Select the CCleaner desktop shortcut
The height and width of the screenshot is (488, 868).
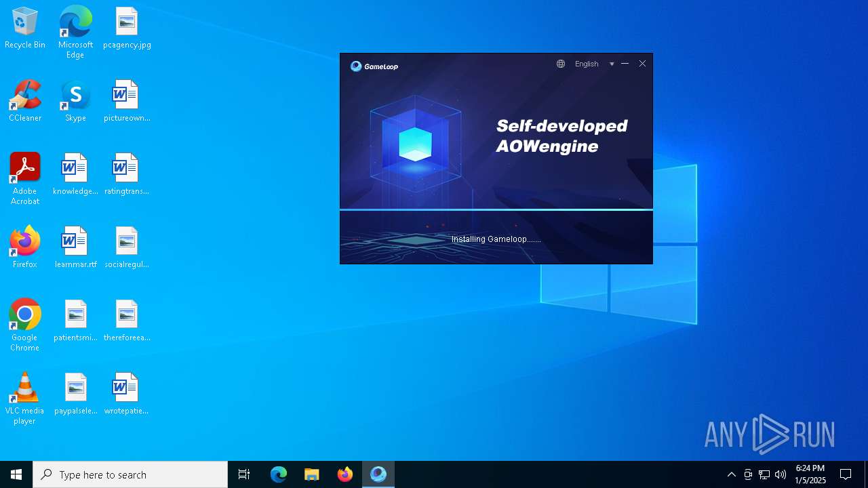click(25, 101)
